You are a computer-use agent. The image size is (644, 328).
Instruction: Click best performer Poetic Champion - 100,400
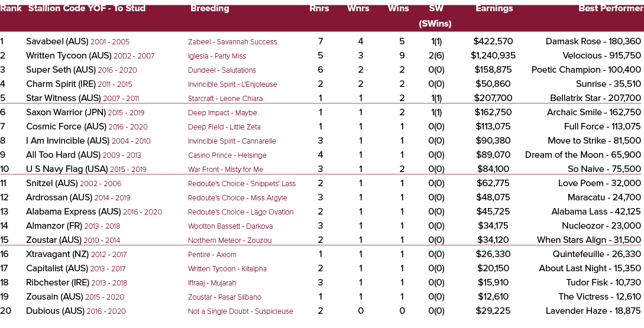[586, 70]
